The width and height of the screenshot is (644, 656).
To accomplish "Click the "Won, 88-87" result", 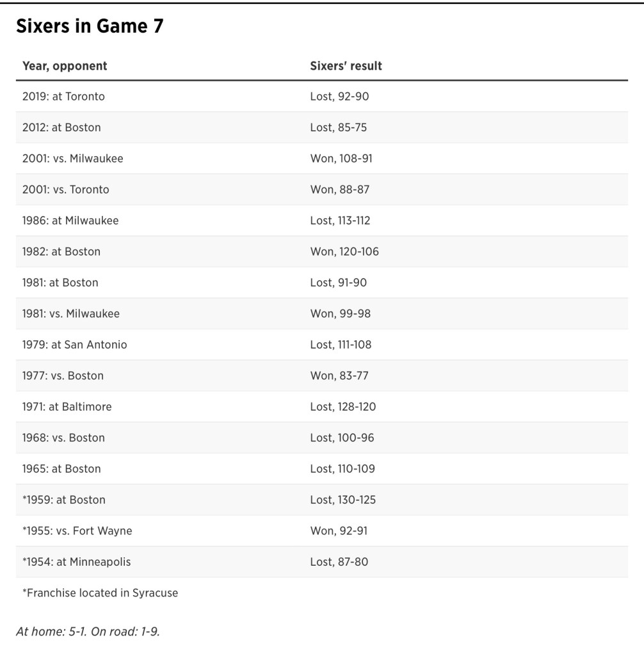I will (x=339, y=190).
